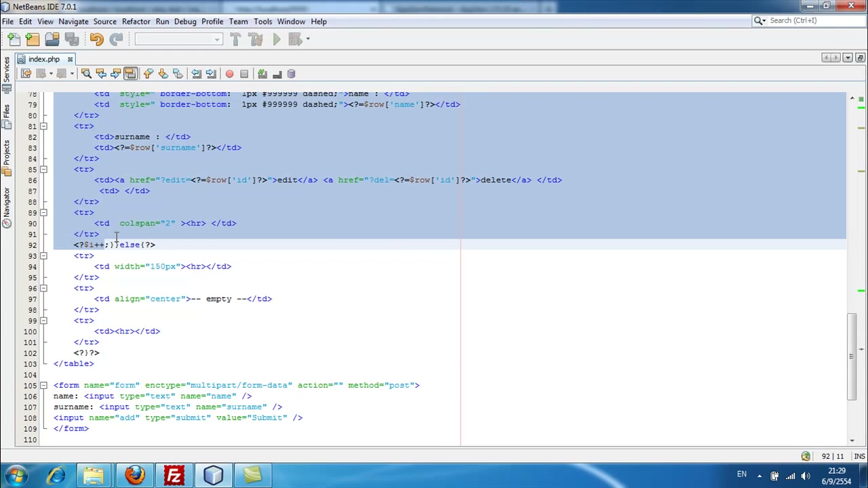Viewport: 868px width, 488px height.
Task: Open the Refactor menu
Action: [x=136, y=22]
